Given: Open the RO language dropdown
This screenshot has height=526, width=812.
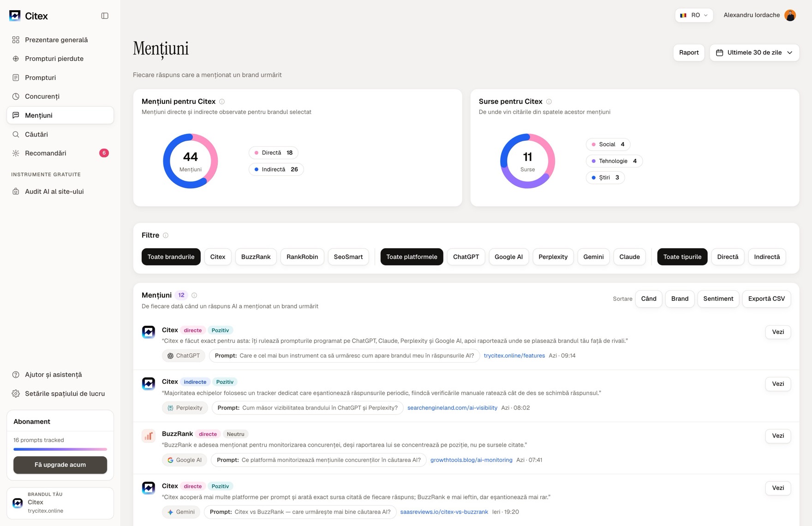Looking at the screenshot, I should click(694, 15).
